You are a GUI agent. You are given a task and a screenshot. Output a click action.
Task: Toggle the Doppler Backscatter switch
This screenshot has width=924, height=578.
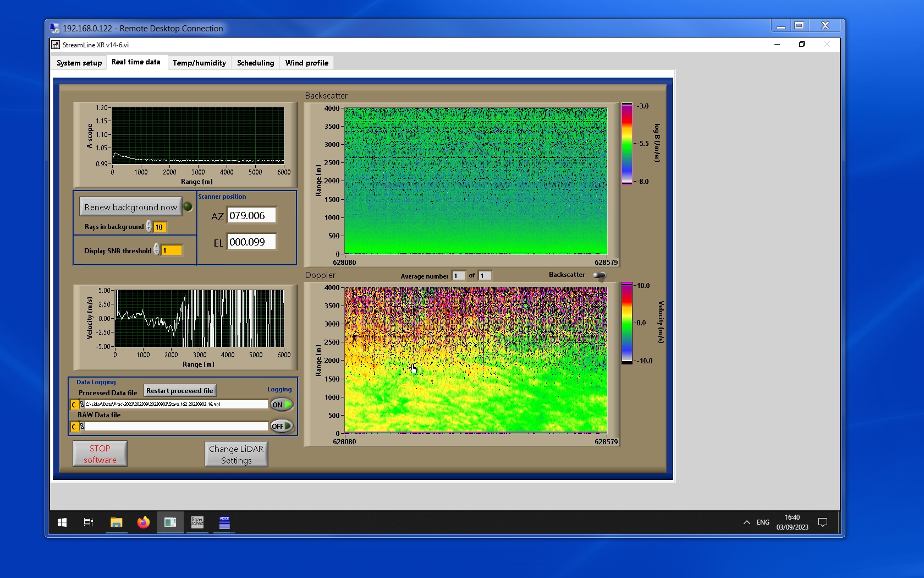click(x=599, y=275)
